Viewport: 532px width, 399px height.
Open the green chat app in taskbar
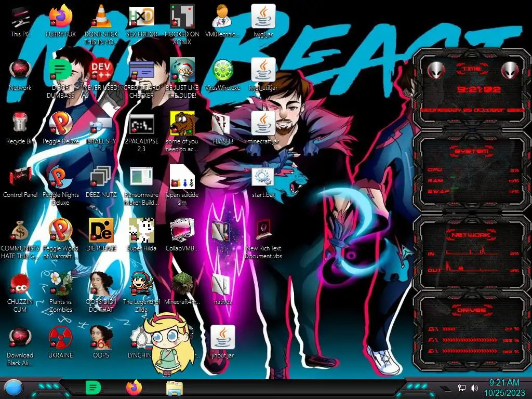point(94,388)
